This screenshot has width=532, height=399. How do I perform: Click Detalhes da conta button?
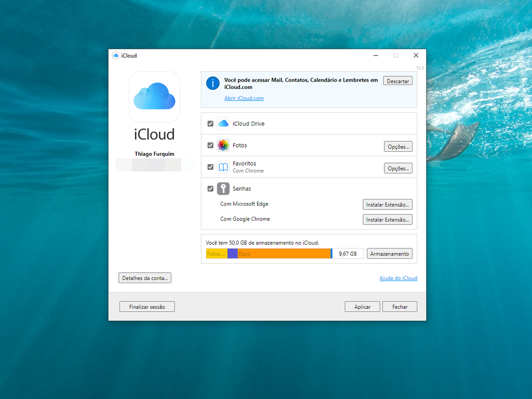tap(145, 278)
